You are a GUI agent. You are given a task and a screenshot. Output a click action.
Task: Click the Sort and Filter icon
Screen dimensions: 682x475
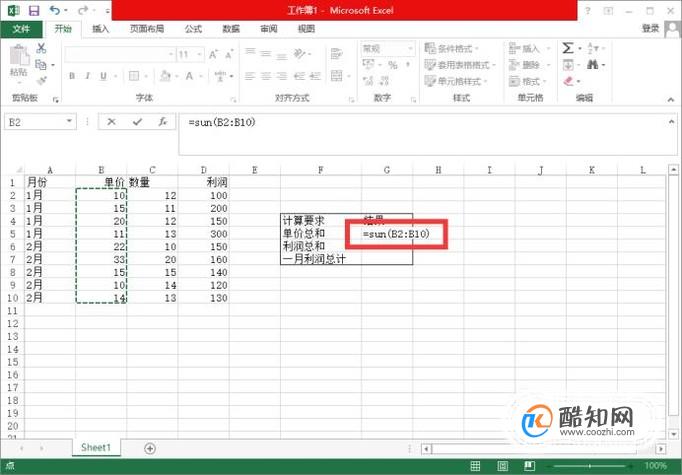click(593, 48)
